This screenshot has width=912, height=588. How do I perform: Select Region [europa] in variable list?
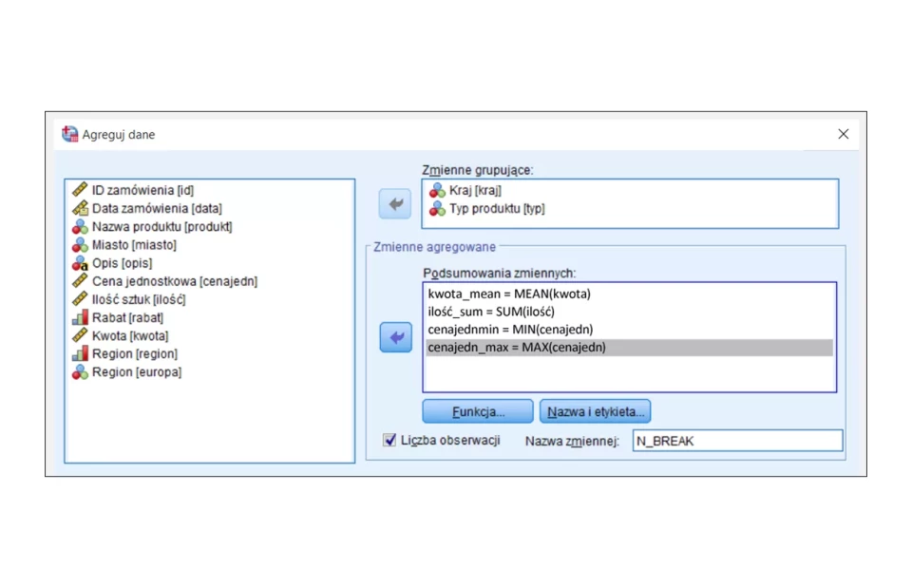point(136,372)
